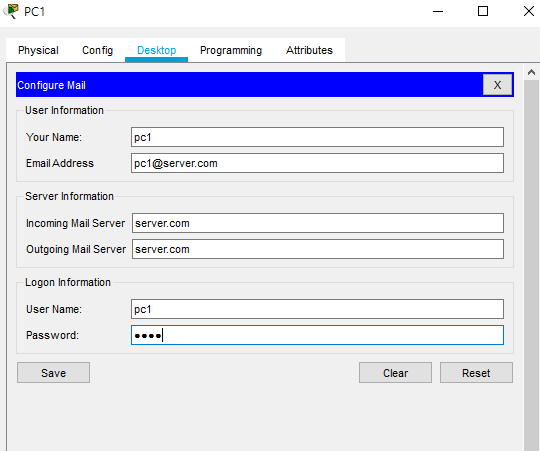
Task: Click the Packet Tracer PC1 window icon
Action: point(11,11)
